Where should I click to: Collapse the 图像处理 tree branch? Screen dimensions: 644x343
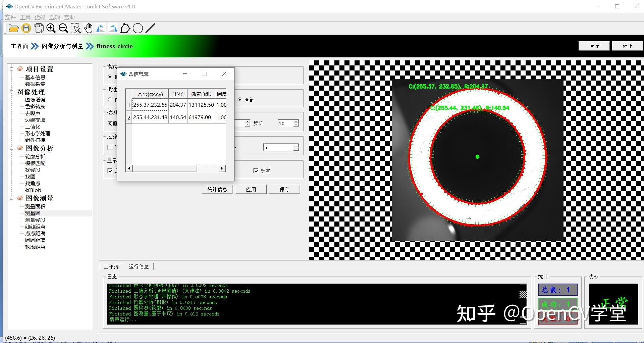click(x=11, y=92)
